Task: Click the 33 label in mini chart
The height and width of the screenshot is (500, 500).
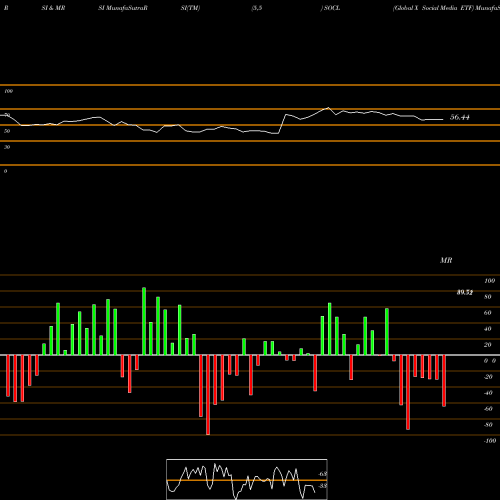Action: [x=323, y=486]
